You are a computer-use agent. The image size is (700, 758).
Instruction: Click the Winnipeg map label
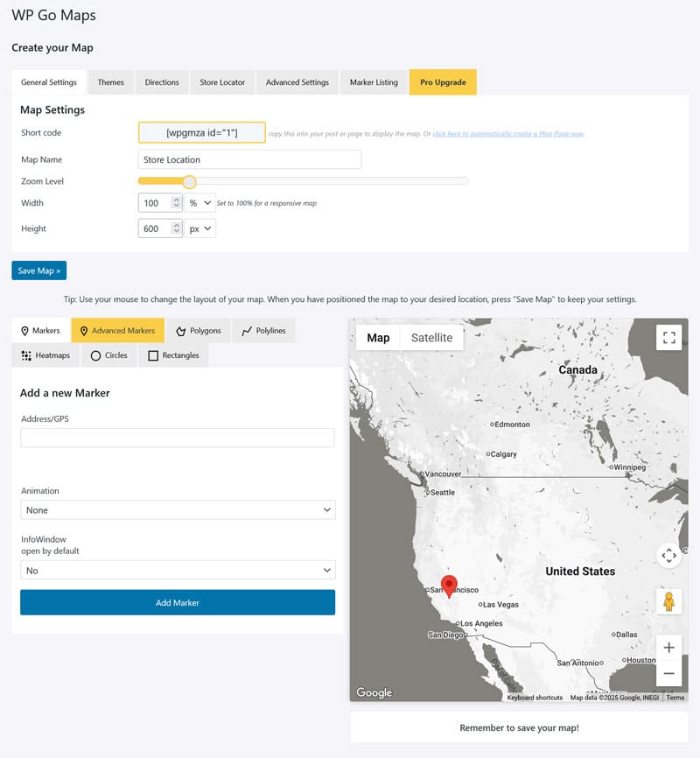point(629,467)
